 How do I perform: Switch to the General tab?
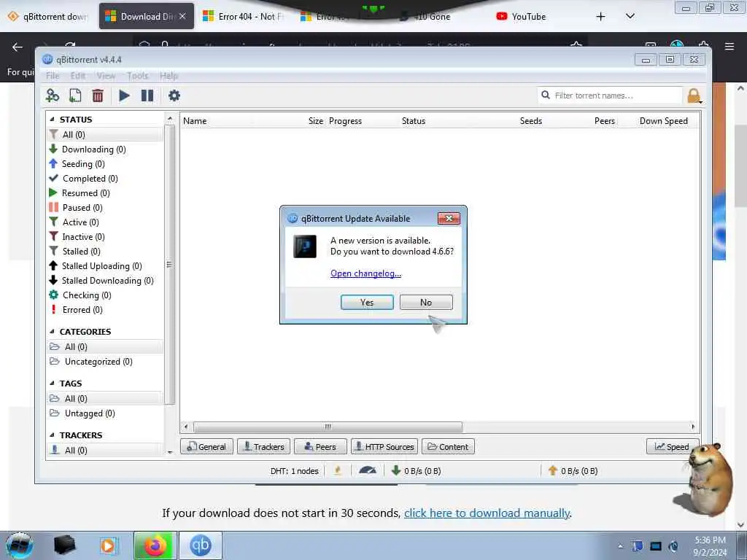pos(206,447)
